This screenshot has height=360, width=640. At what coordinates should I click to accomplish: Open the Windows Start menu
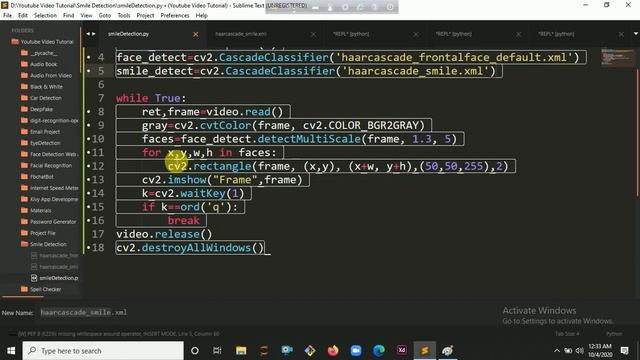11,351
